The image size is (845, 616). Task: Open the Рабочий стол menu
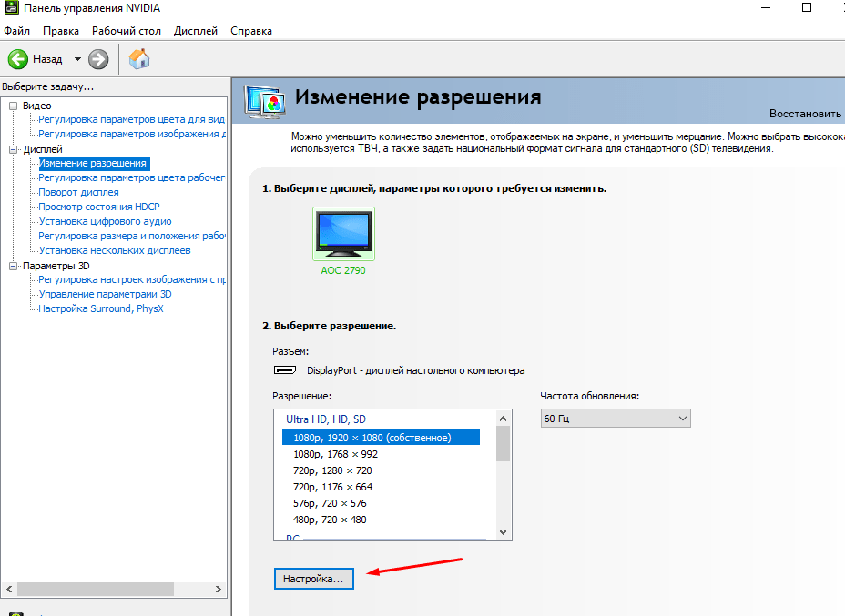click(126, 31)
